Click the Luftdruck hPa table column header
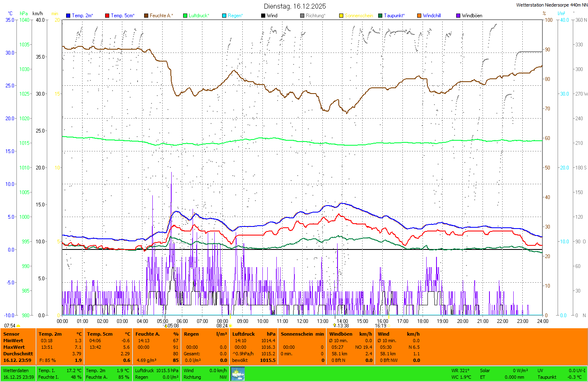 point(254,334)
